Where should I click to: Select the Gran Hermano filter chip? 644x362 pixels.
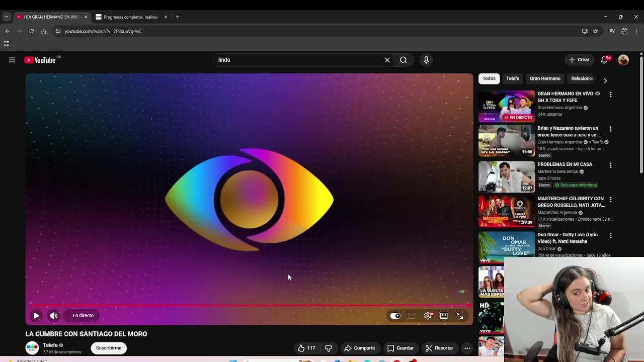pos(545,78)
